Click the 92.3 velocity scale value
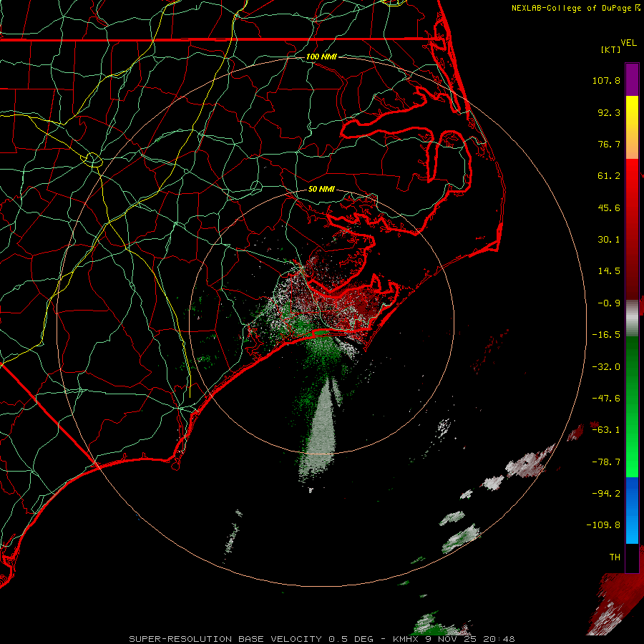Image resolution: width=644 pixels, height=644 pixels. tap(609, 112)
